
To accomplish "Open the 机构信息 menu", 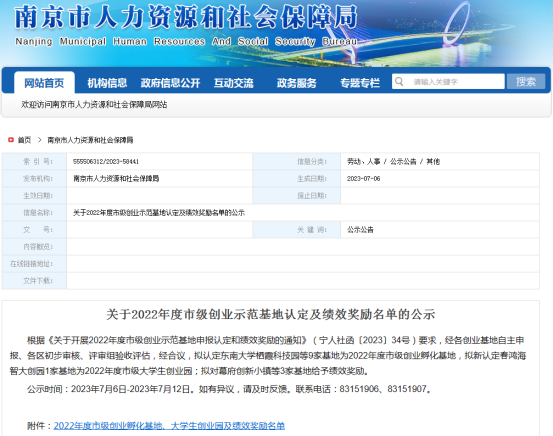I will [x=107, y=83].
